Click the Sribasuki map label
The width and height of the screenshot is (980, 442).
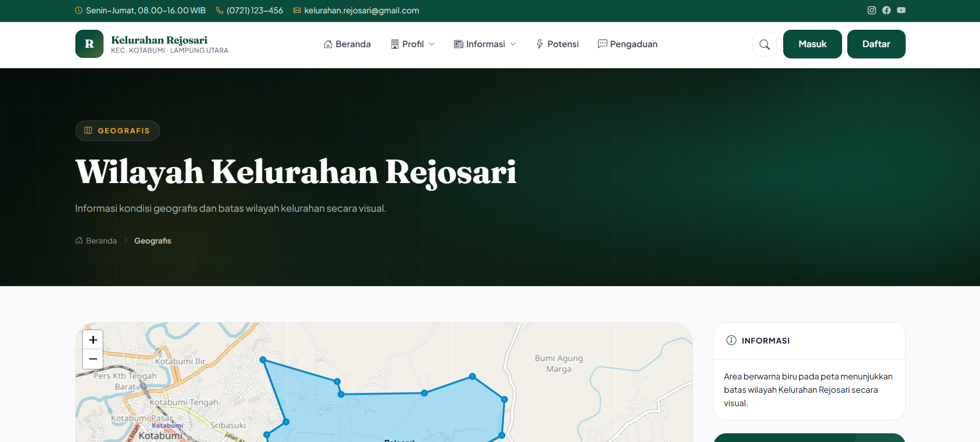[228, 425]
